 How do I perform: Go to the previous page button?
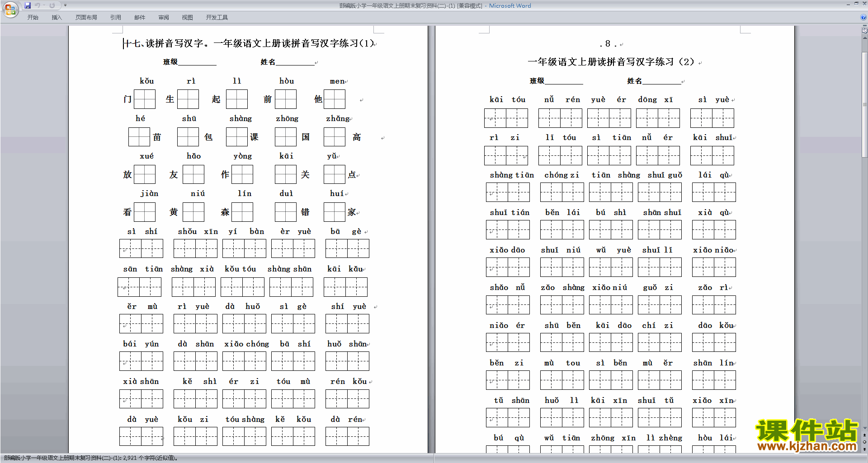tap(865, 435)
